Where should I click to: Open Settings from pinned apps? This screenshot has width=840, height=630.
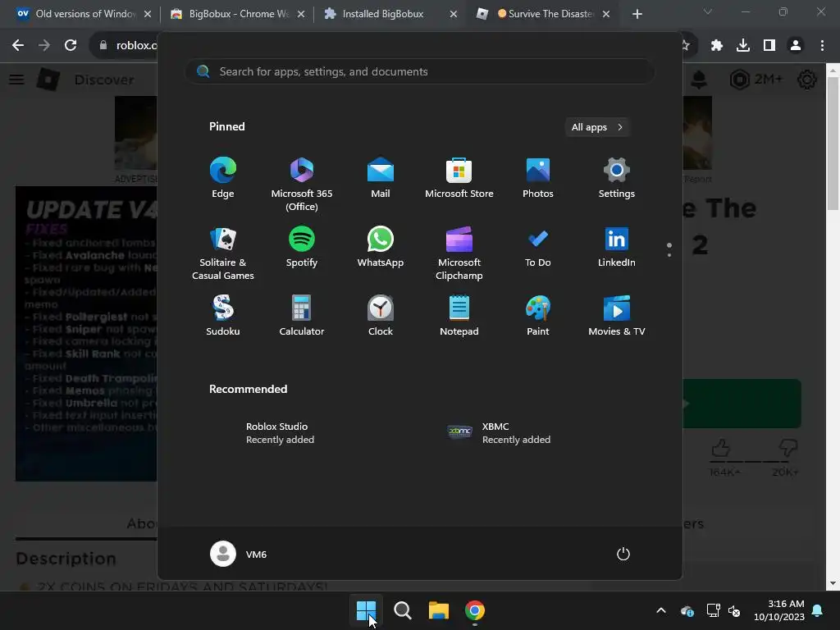[617, 178]
